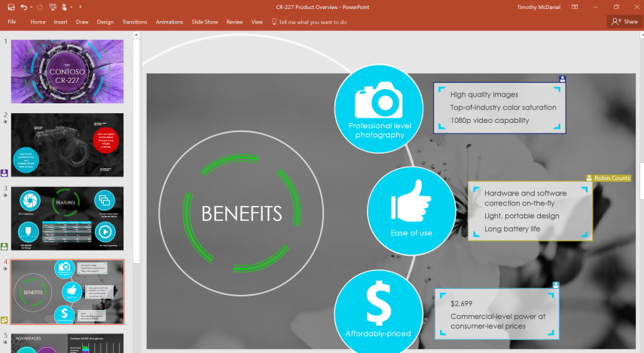The height and width of the screenshot is (353, 644).
Task: Switch to the Home tab
Action: [38, 22]
